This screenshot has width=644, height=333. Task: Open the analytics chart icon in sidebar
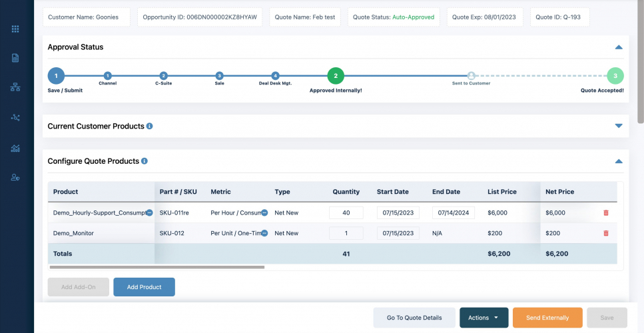click(x=15, y=149)
